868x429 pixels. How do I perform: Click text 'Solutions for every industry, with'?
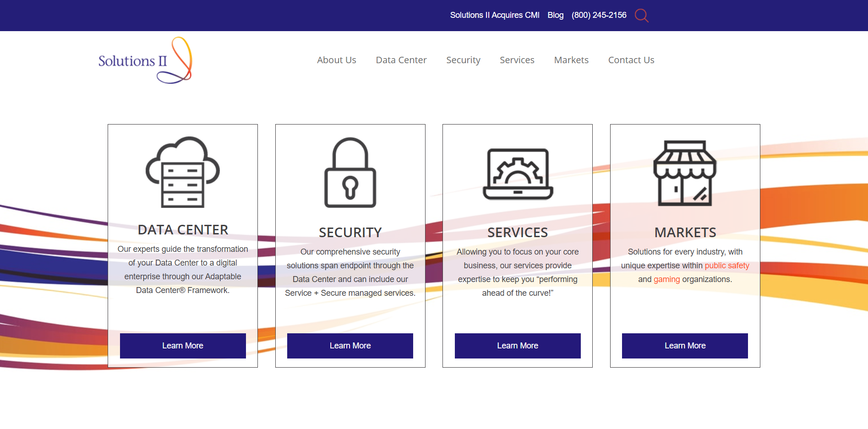(685, 252)
